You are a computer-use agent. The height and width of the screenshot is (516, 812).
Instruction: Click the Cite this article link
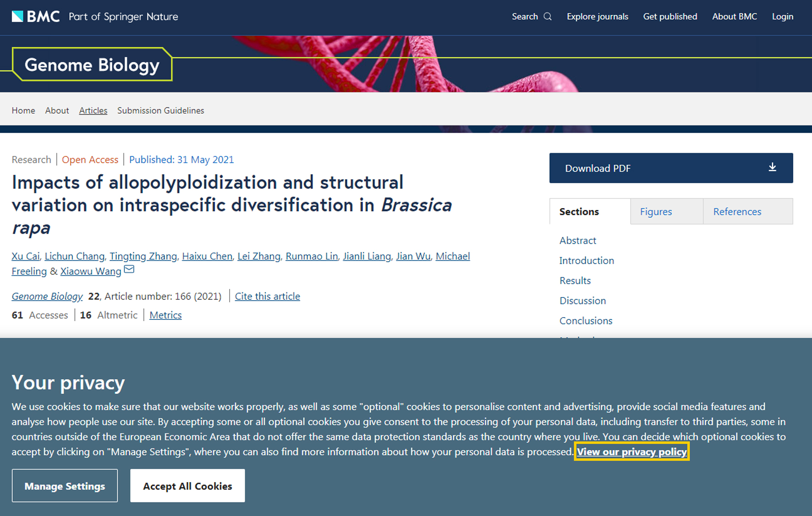point(267,296)
